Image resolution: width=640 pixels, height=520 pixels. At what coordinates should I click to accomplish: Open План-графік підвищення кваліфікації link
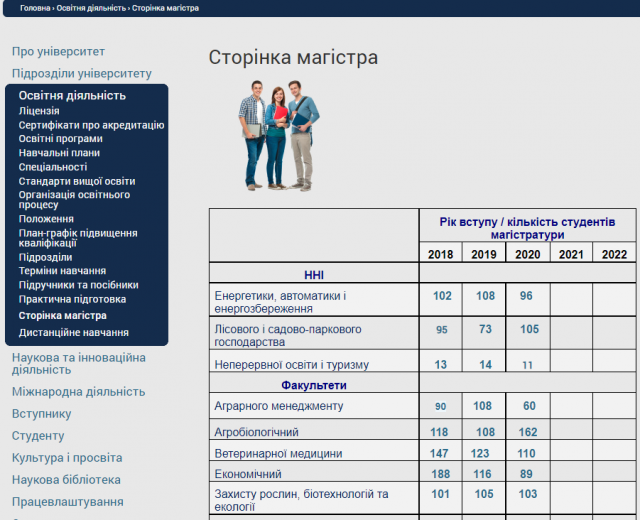coord(78,238)
